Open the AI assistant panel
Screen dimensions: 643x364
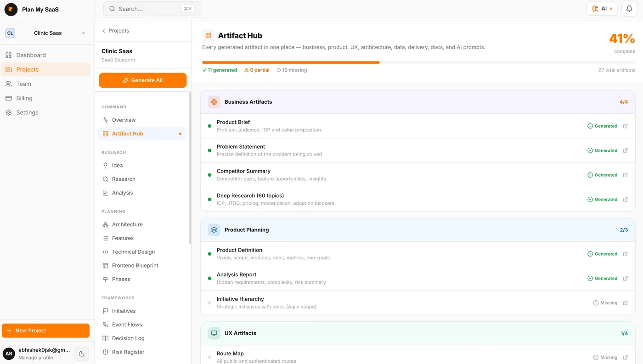[x=602, y=8]
